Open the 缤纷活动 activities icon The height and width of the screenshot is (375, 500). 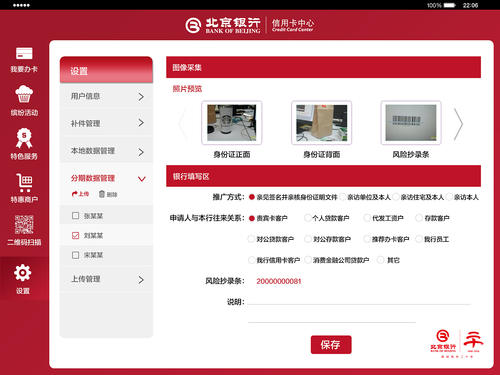(24, 94)
